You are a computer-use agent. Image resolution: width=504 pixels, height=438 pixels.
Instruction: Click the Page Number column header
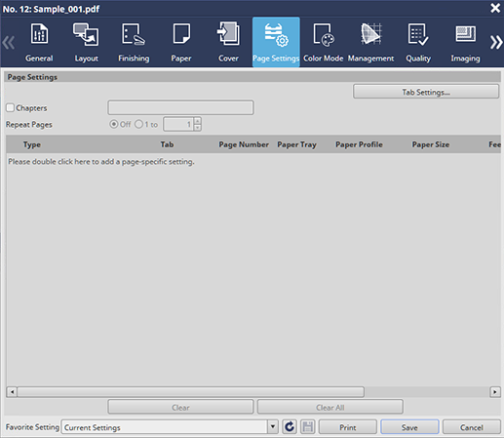244,144
